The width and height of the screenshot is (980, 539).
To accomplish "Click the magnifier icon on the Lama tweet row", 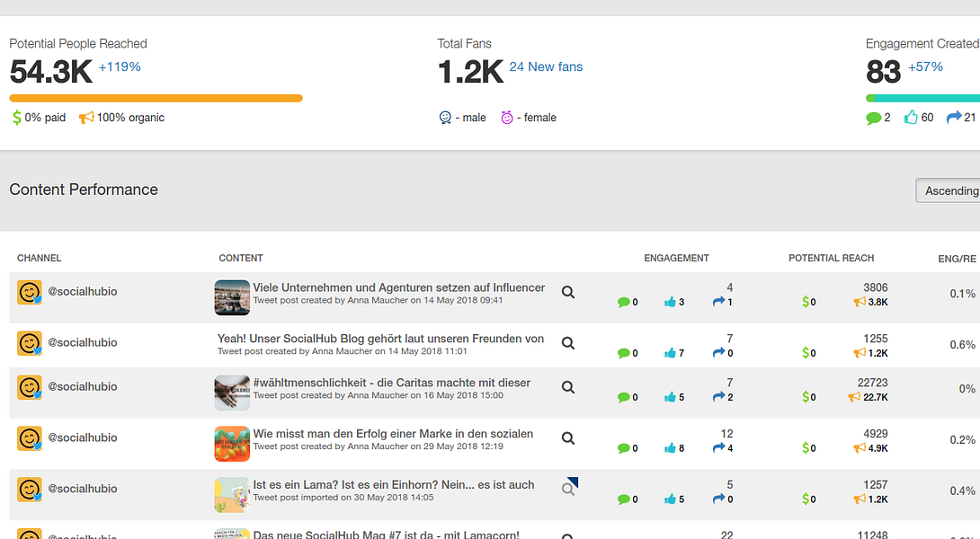I will pos(567,488).
